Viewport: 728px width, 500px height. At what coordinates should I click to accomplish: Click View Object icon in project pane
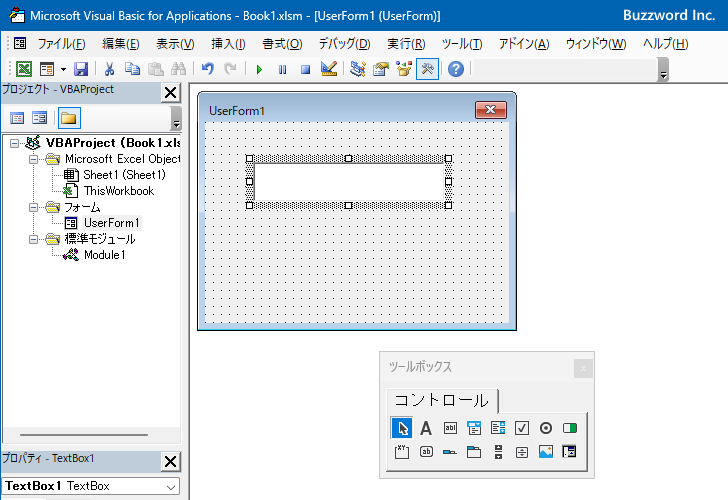click(39, 118)
